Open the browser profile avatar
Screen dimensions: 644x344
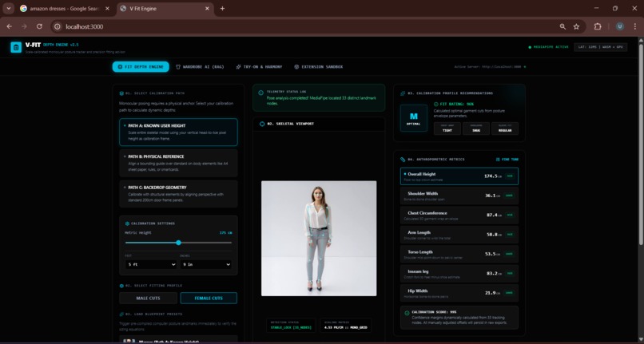(620, 26)
